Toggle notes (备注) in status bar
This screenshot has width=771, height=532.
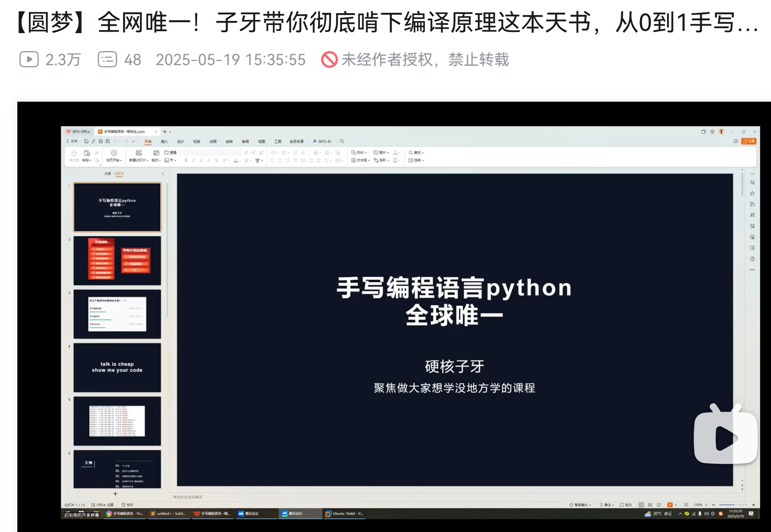point(607,505)
